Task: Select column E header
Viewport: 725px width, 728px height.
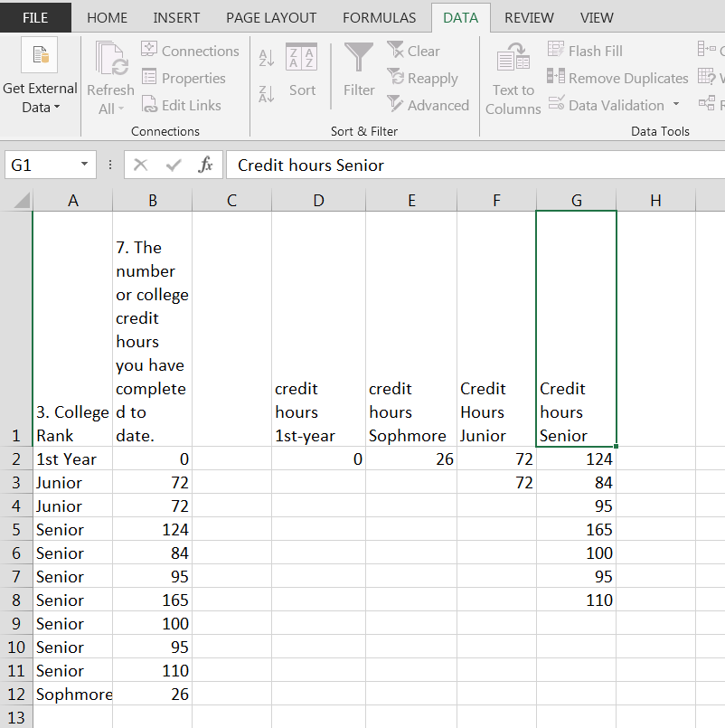Action: point(411,201)
